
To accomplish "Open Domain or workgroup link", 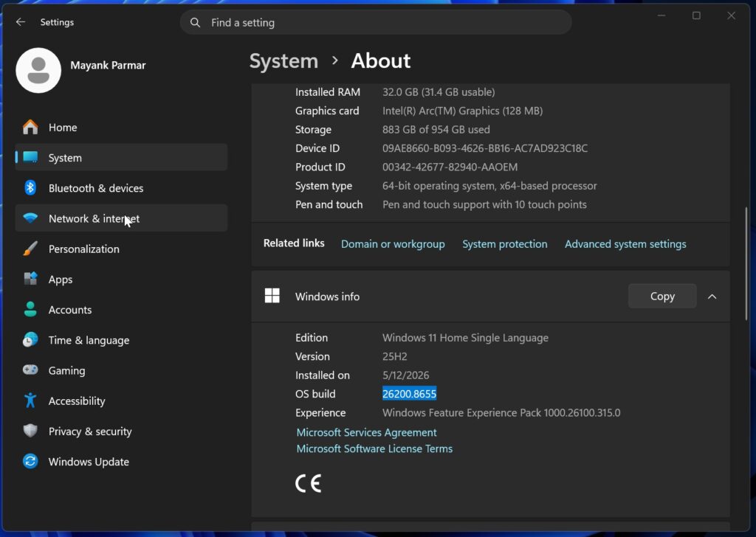I will (393, 244).
